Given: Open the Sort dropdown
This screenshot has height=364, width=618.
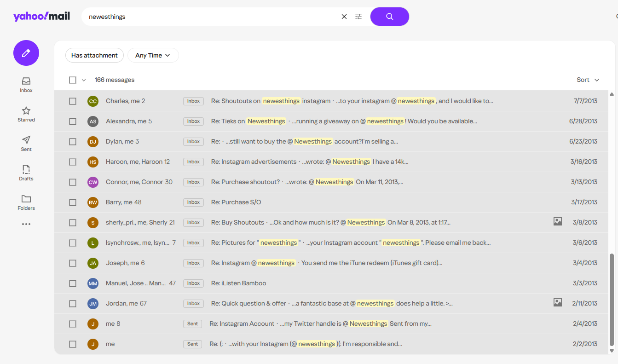Looking at the screenshot, I should (x=588, y=80).
